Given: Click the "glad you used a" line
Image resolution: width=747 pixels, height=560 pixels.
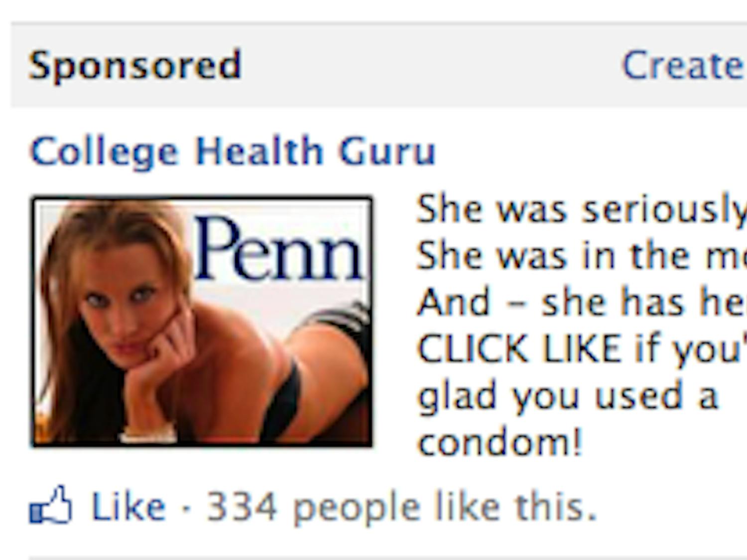Looking at the screenshot, I should click(568, 396).
